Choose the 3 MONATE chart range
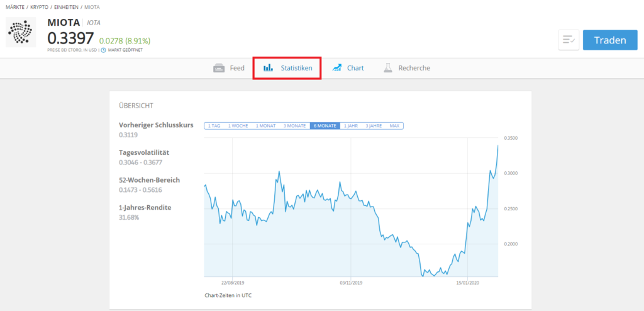Image resolution: width=644 pixels, height=311 pixels. pyautogui.click(x=294, y=126)
